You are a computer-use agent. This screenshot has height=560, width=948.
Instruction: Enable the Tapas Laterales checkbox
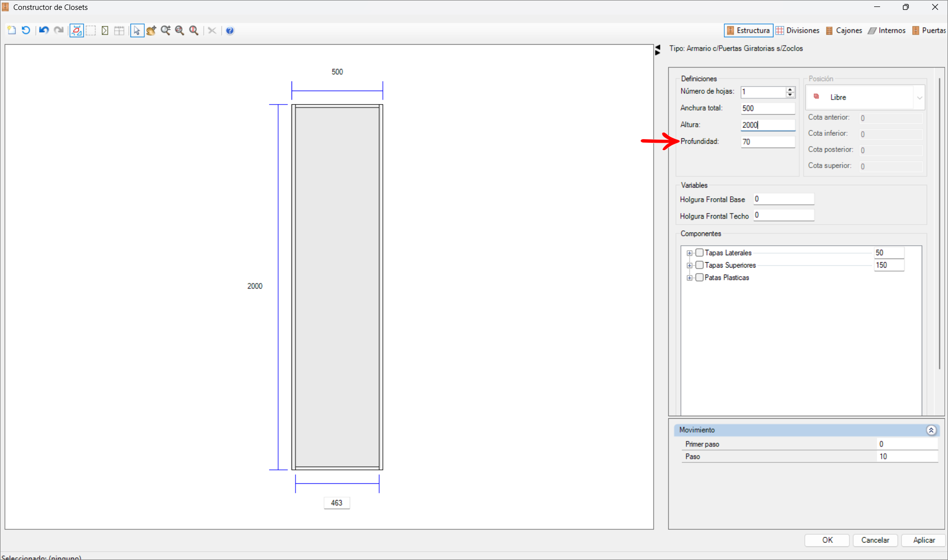pyautogui.click(x=699, y=253)
